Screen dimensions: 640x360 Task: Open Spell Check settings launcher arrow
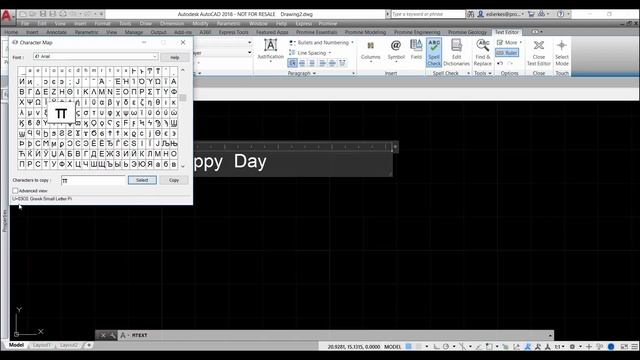(468, 73)
